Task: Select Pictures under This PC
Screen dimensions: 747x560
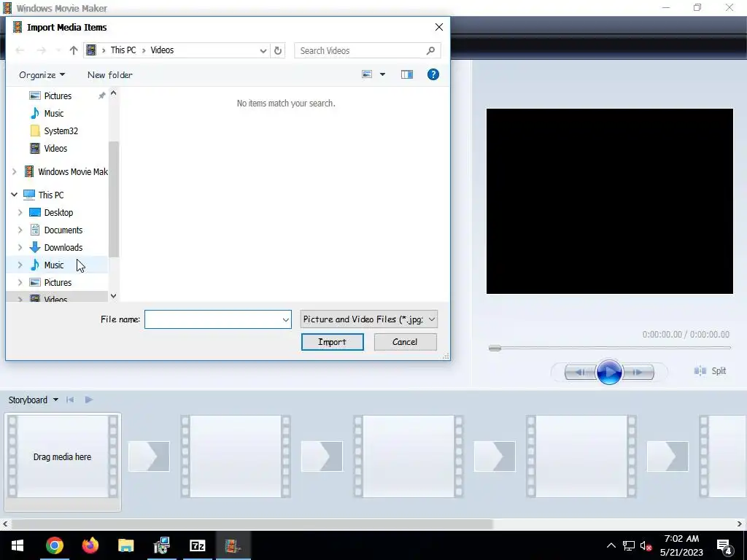Action: [x=58, y=283]
